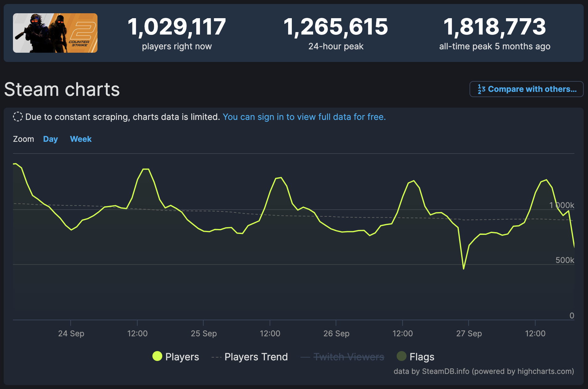Image resolution: width=588 pixels, height=389 pixels.
Task: Follow the sign in to view full data link
Action: (304, 117)
